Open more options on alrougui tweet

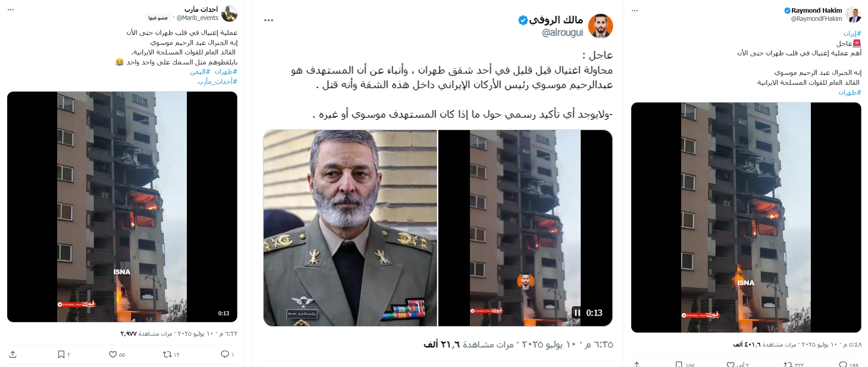click(268, 20)
